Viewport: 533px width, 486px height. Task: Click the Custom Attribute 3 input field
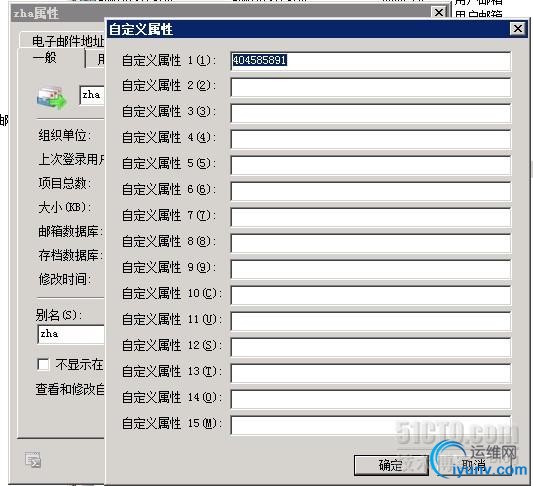click(371, 113)
